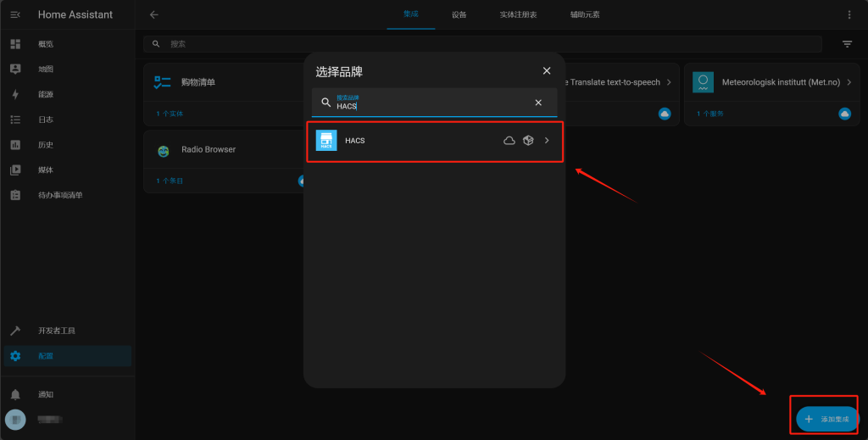The image size is (868, 440).
Task: Click the 添加集成 button
Action: click(827, 419)
